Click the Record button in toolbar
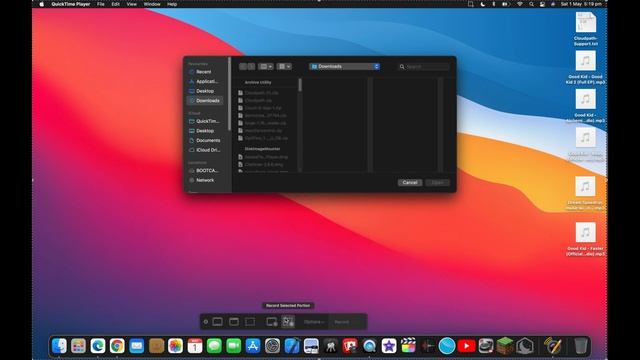This screenshot has height=360, width=640. (x=342, y=322)
